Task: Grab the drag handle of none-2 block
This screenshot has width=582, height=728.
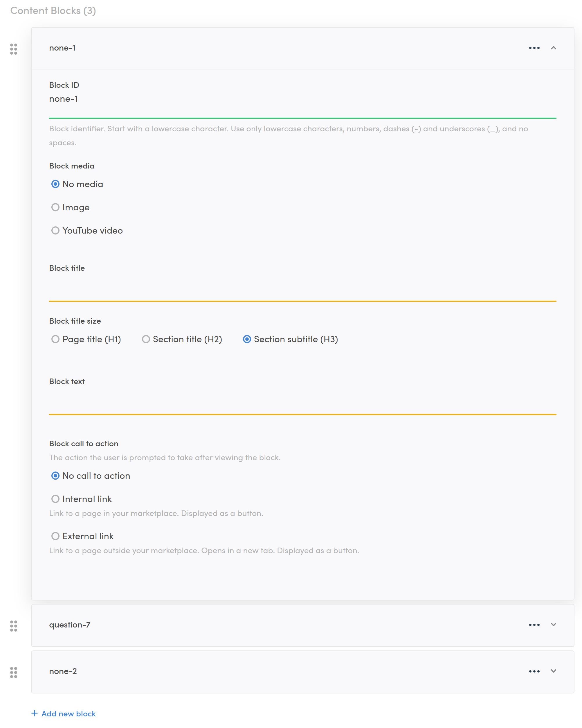Action: pyautogui.click(x=13, y=673)
